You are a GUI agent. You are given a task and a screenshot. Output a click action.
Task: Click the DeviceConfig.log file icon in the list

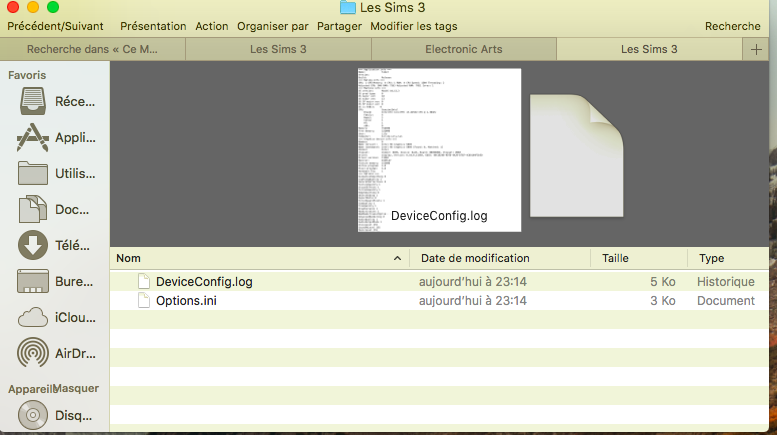(144, 281)
